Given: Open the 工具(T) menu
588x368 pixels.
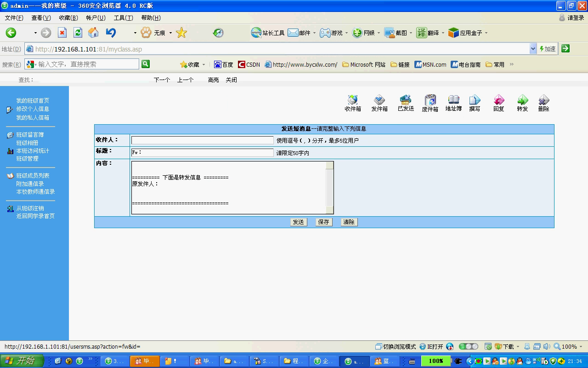Looking at the screenshot, I should (x=123, y=18).
